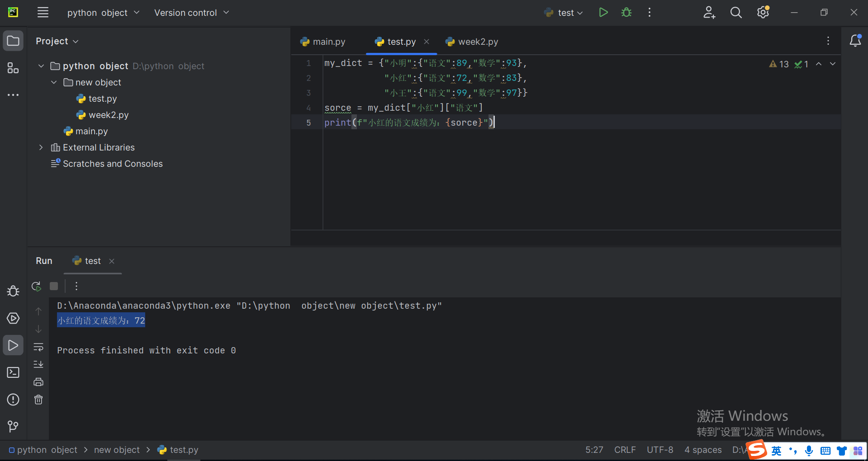Switch to main.py editor tab

pos(323,42)
